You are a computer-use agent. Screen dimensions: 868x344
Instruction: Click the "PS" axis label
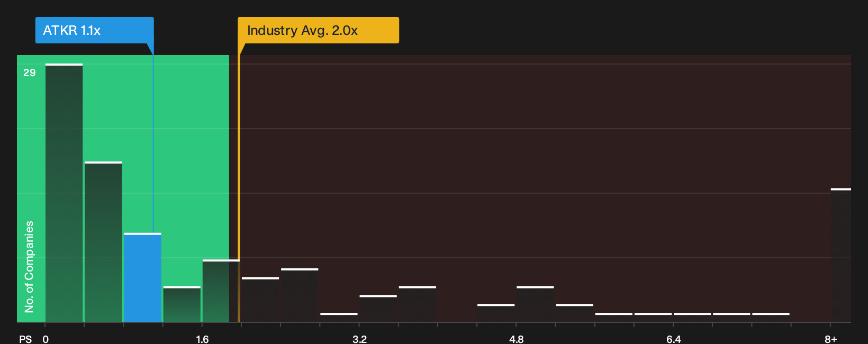pos(25,339)
